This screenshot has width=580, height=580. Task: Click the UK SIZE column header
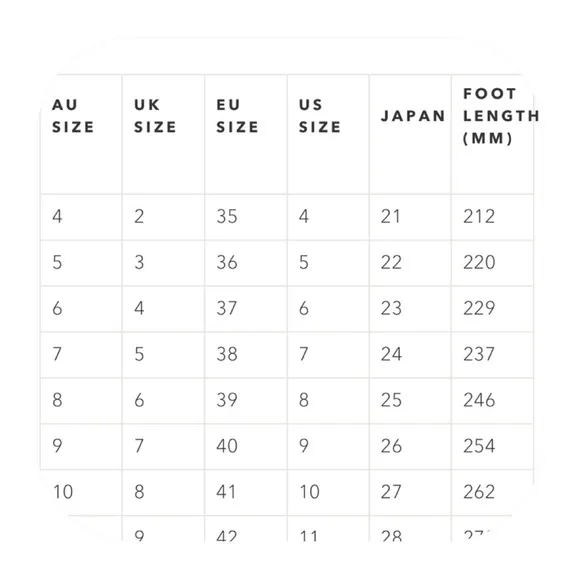pos(155,116)
